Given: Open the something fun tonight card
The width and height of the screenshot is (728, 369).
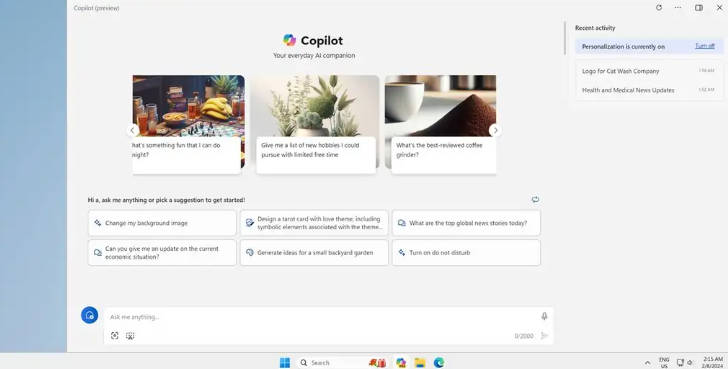Looking at the screenshot, I should pyautogui.click(x=188, y=124).
